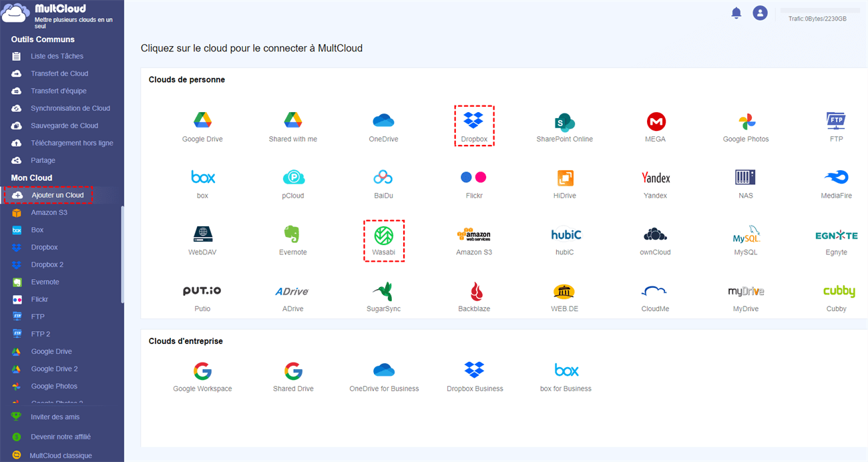The height and width of the screenshot is (462, 868).
Task: Select the hubiC cloud
Action: coord(566,234)
